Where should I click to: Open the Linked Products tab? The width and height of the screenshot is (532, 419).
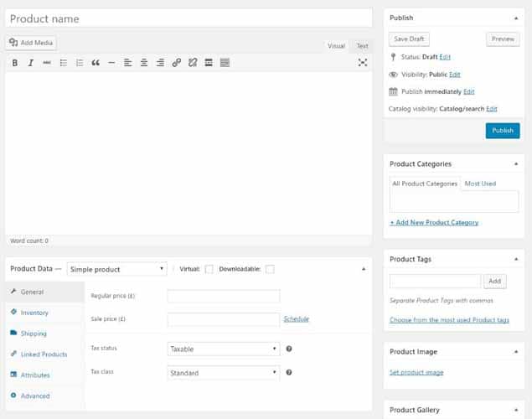pyautogui.click(x=44, y=354)
